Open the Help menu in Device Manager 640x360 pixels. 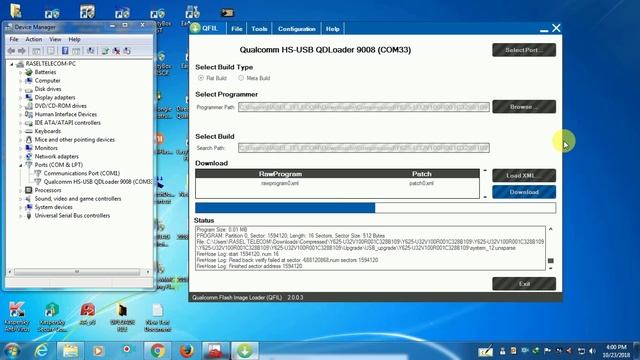tap(74, 39)
